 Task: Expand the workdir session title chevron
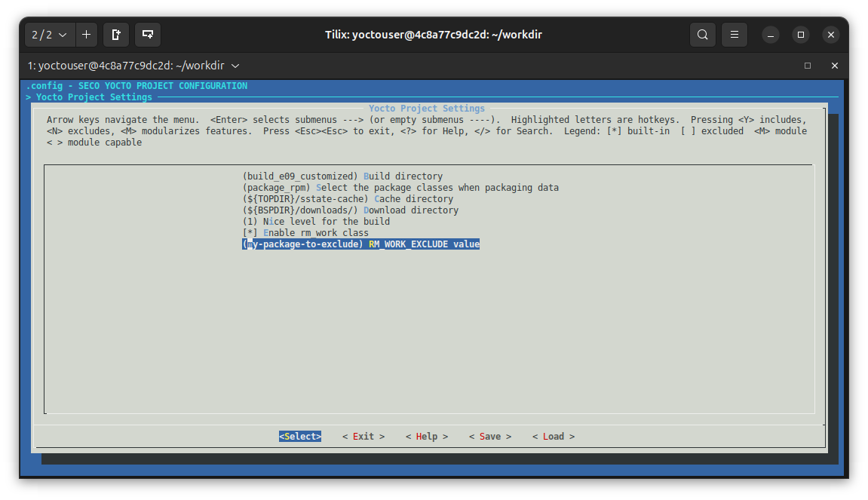coord(235,66)
